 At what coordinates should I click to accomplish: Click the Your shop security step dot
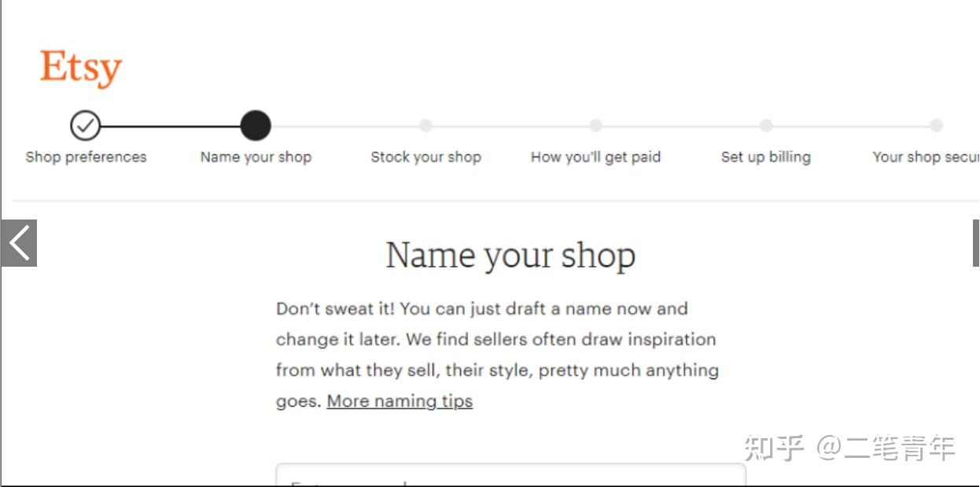936,125
